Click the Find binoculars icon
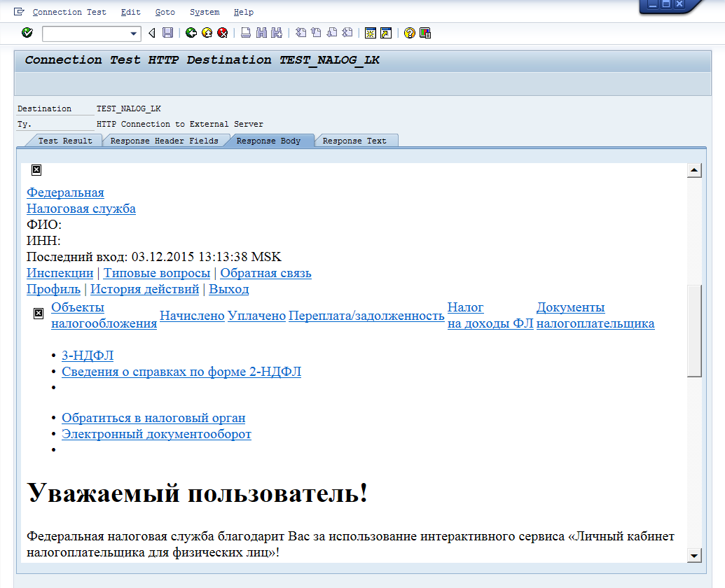This screenshot has height=588, width=725. click(x=262, y=33)
